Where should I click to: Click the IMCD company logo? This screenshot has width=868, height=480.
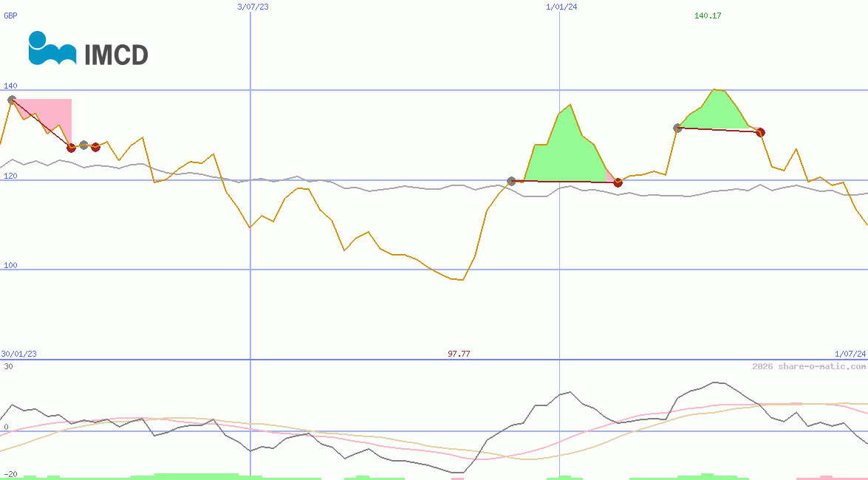88,49
